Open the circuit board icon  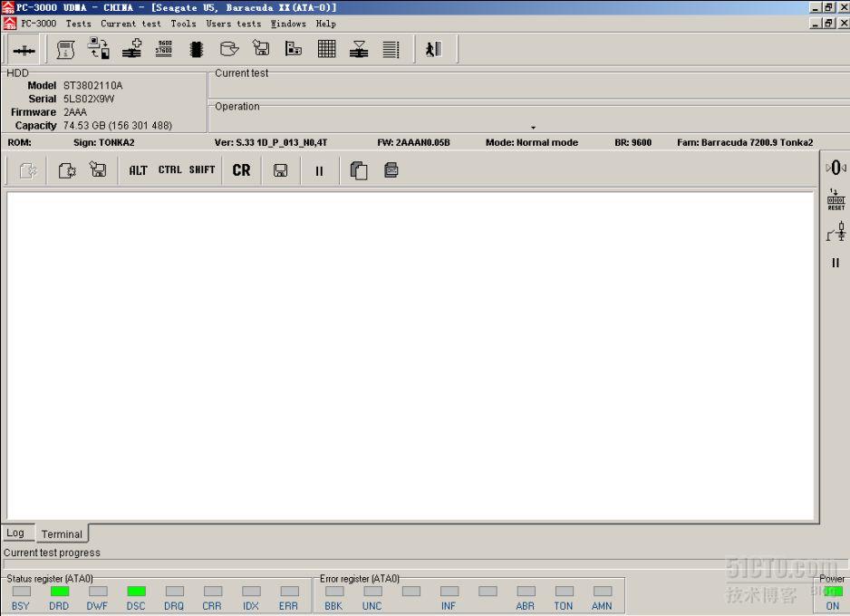click(294, 49)
